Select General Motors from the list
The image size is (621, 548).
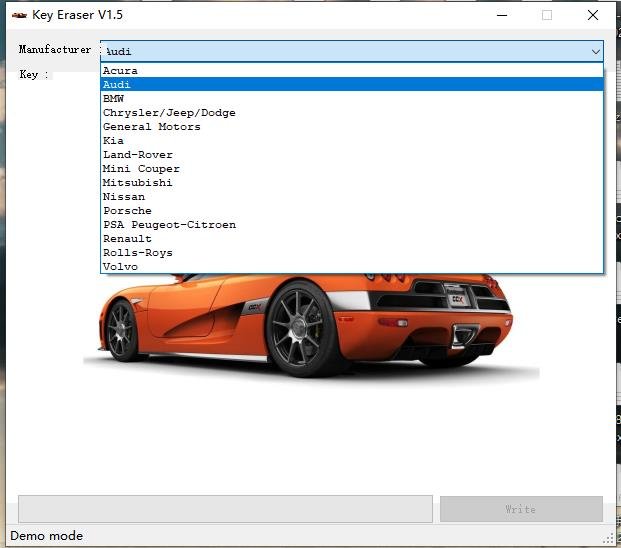pos(151,127)
